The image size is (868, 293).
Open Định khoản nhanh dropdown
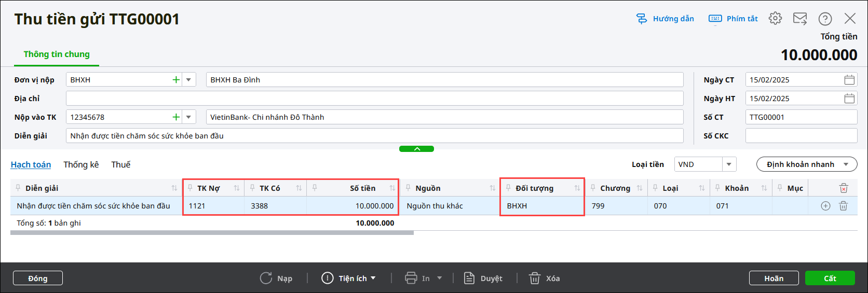[x=807, y=164]
